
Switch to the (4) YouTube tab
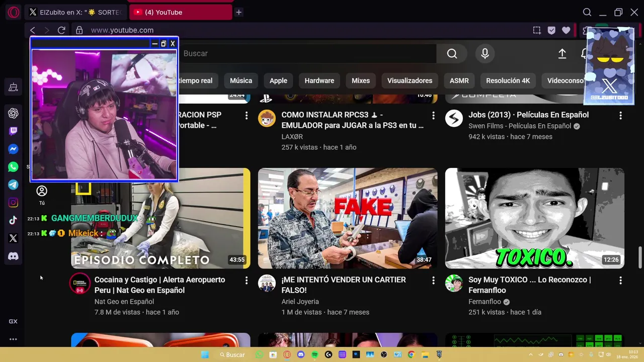181,12
